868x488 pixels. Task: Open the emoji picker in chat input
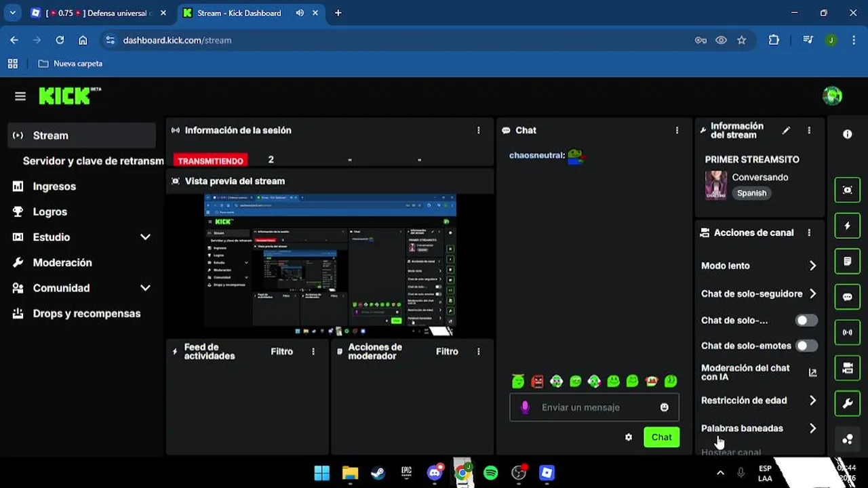665,407
